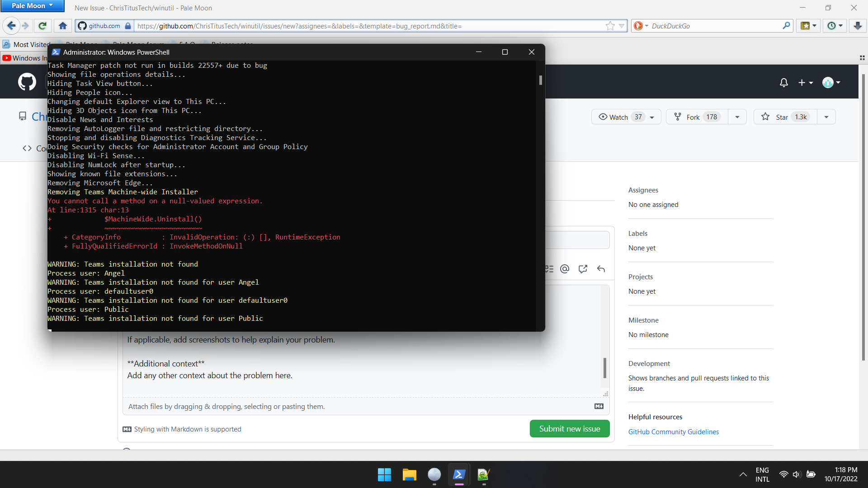The image size is (868, 488).
Task: Click the PowerShell window scrollbar thumb
Action: [540, 80]
